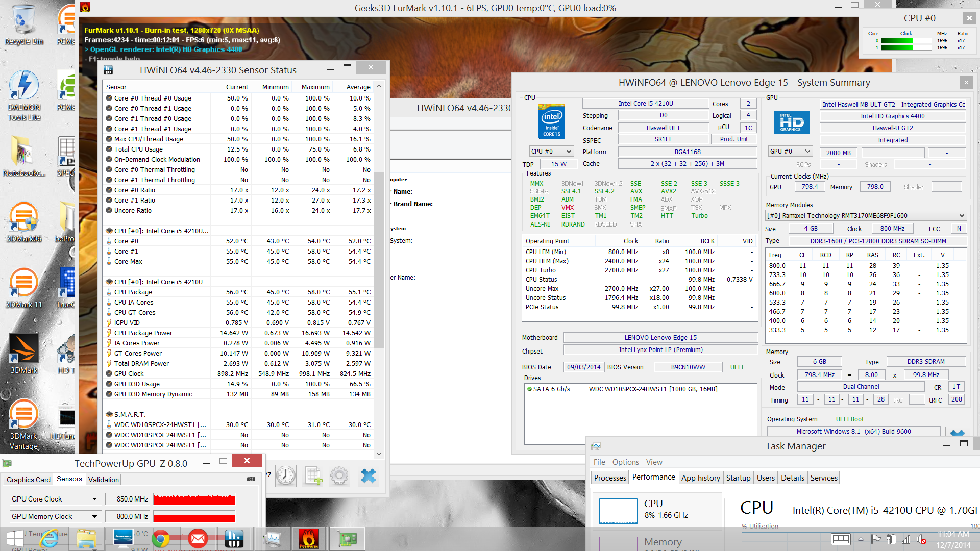Image resolution: width=980 pixels, height=551 pixels.
Task: Click BIOS Date field 09/03/2014
Action: click(x=583, y=367)
